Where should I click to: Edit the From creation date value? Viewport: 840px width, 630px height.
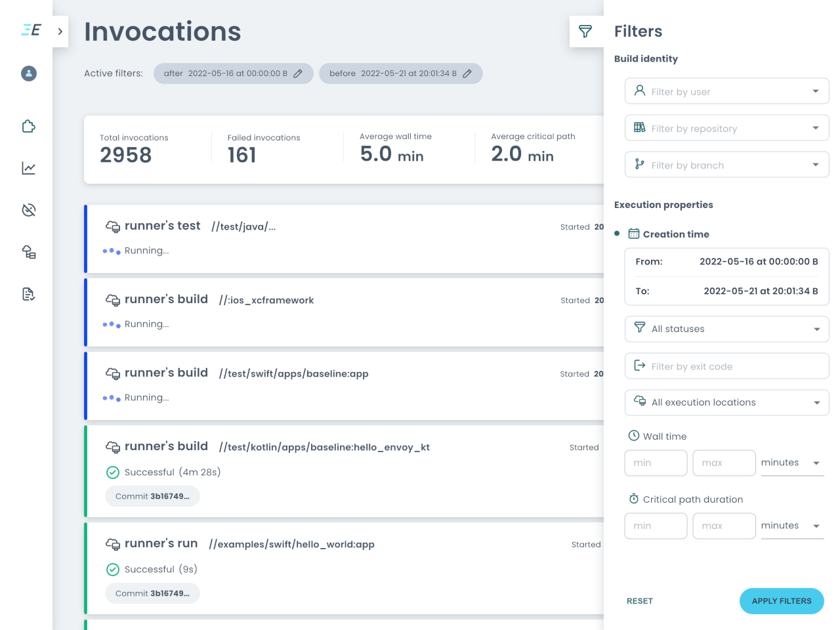click(759, 261)
